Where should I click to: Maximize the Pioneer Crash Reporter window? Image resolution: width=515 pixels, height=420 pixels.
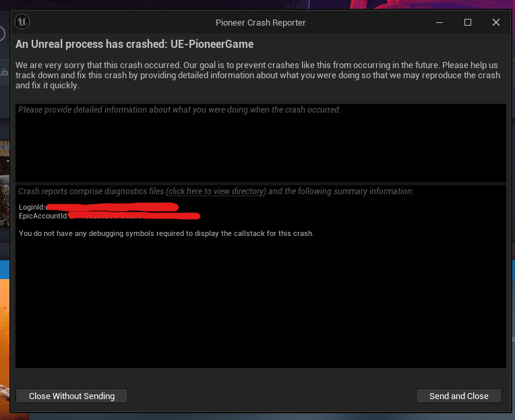(x=467, y=22)
